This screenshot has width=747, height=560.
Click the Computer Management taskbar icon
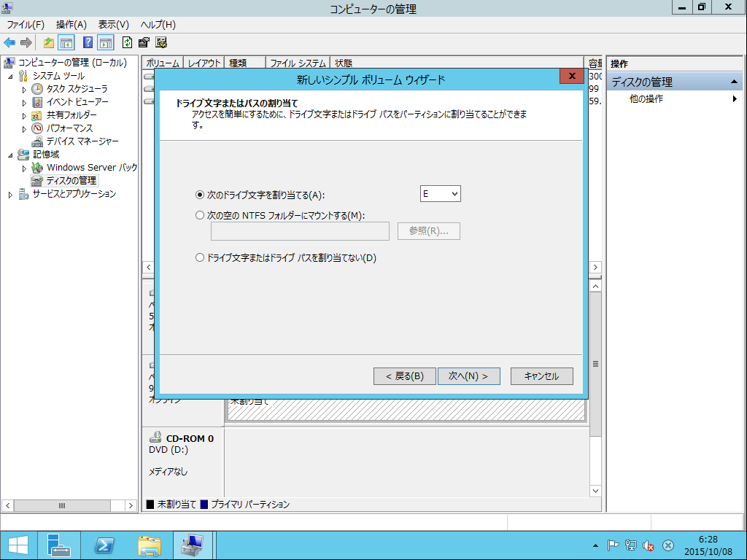pyautogui.click(x=193, y=545)
